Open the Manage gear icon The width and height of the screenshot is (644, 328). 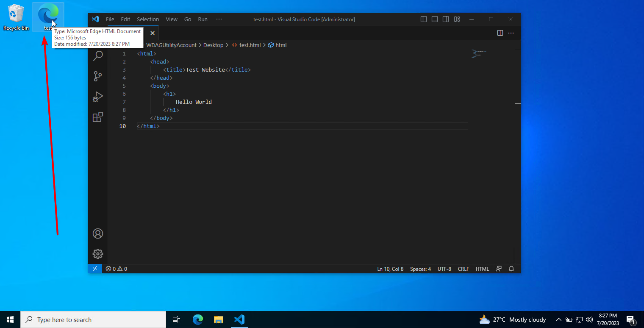click(x=98, y=254)
